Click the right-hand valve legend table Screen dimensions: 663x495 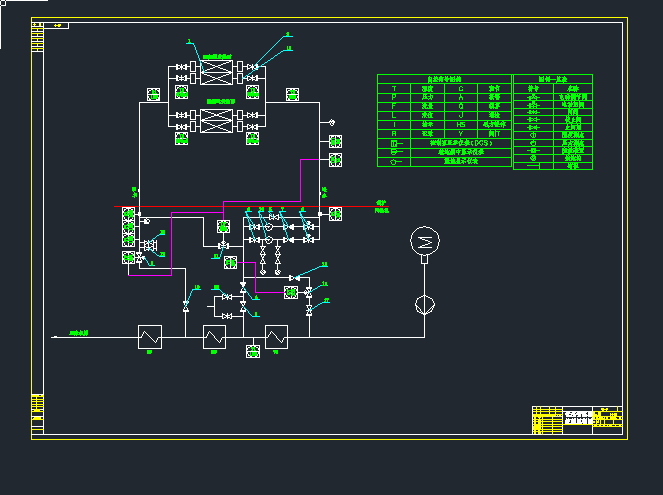(552, 121)
